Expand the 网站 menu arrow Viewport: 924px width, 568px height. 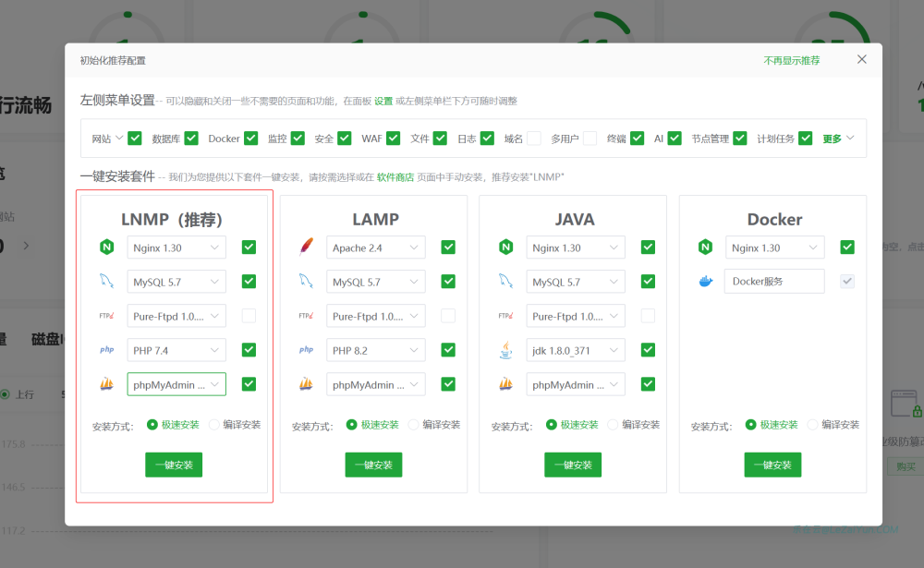[x=119, y=138]
